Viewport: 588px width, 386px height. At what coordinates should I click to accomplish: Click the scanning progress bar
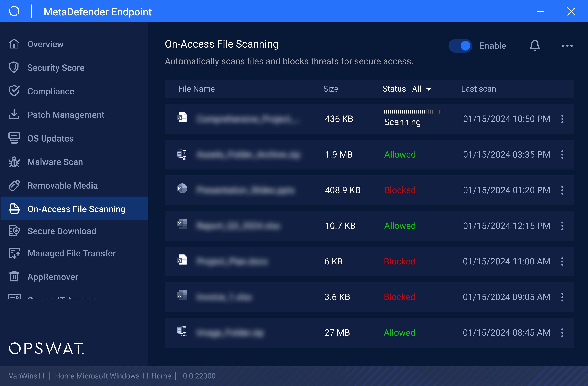[x=415, y=112]
